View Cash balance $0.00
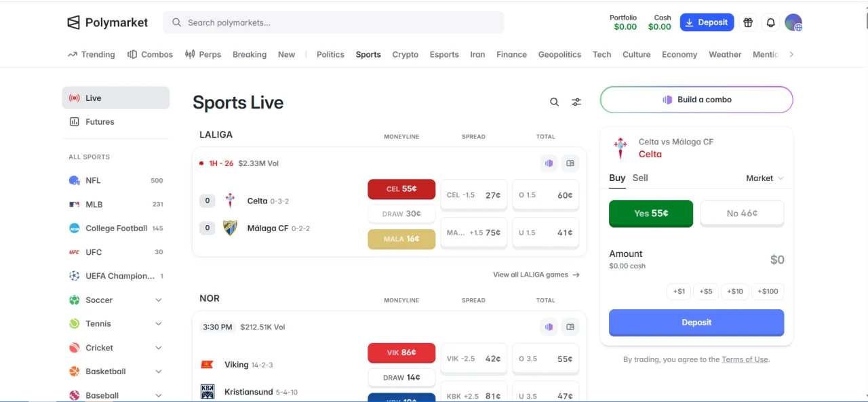The image size is (868, 402). pos(660,22)
